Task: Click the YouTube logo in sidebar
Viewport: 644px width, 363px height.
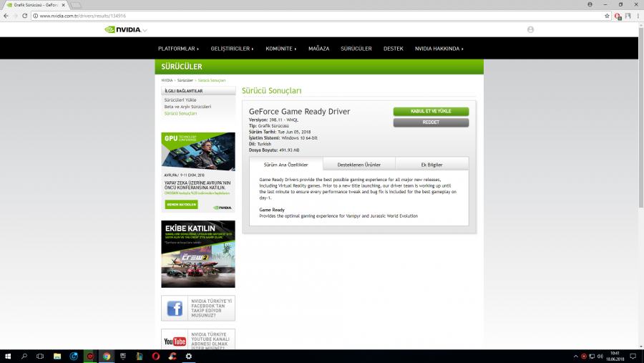Action: pyautogui.click(x=175, y=342)
